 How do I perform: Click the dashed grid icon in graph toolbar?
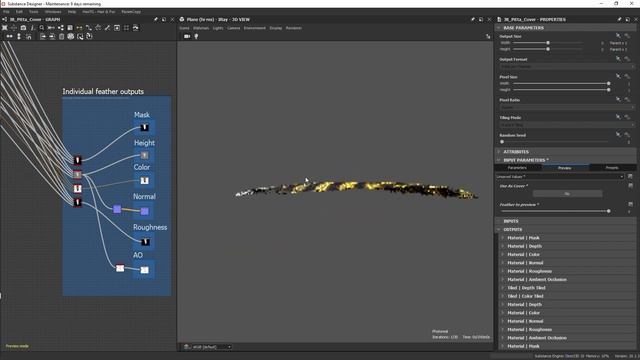point(126,28)
